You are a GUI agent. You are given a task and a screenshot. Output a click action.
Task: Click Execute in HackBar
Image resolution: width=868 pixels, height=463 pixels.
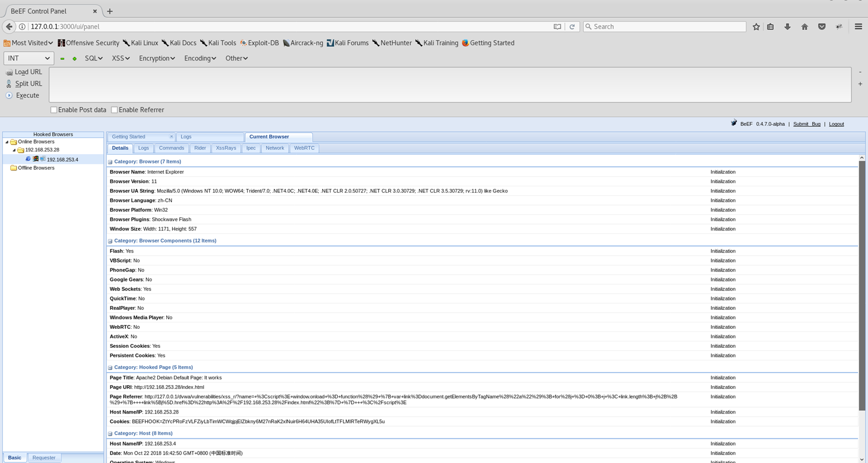click(22, 95)
